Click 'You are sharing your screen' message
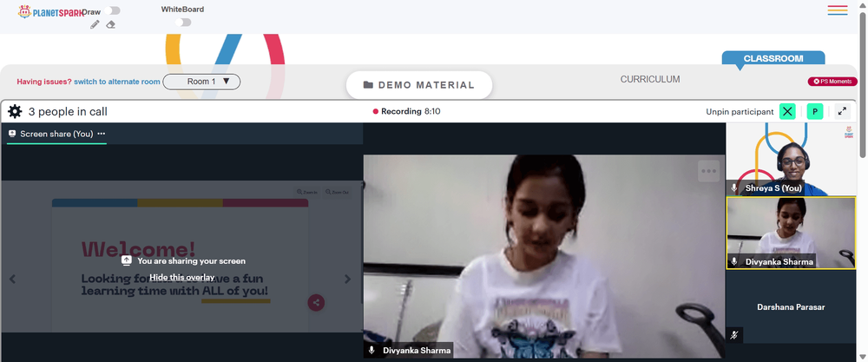The width and height of the screenshot is (868, 362). [x=192, y=260]
